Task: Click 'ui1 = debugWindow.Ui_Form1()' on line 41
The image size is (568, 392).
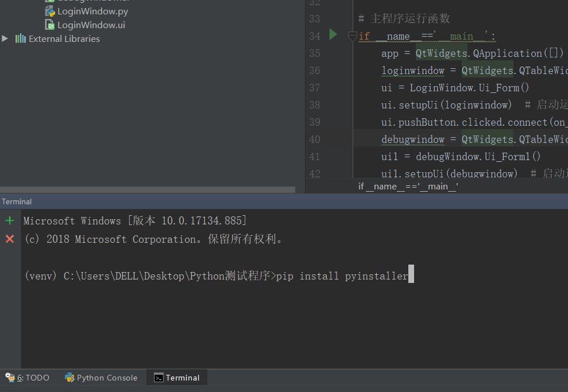Action: coord(461,157)
